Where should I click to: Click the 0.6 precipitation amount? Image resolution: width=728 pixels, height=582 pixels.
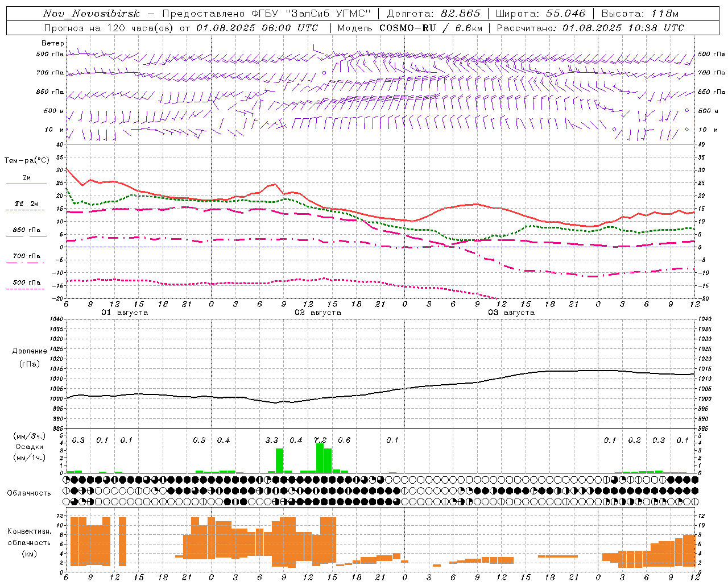click(x=344, y=440)
